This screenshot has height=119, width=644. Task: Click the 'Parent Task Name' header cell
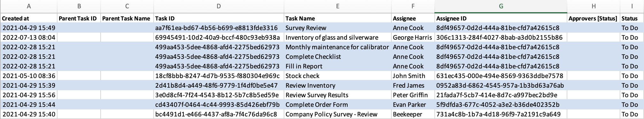[127, 18]
